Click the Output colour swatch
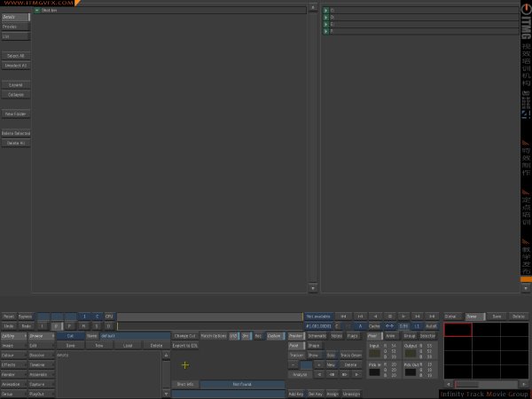532x399 pixels. tap(411, 354)
